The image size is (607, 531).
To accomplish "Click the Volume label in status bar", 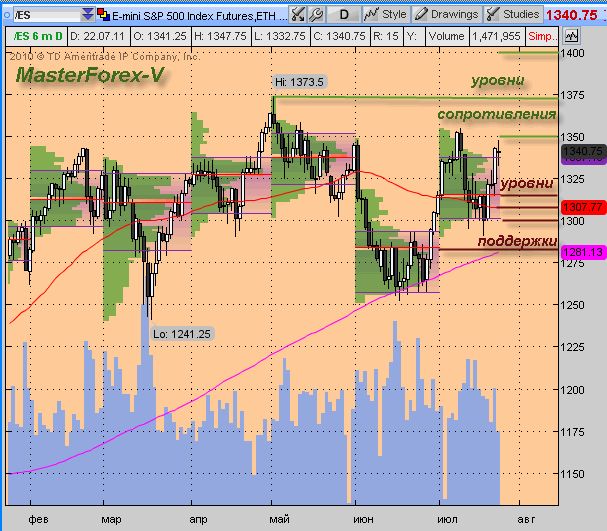I will coord(447,36).
